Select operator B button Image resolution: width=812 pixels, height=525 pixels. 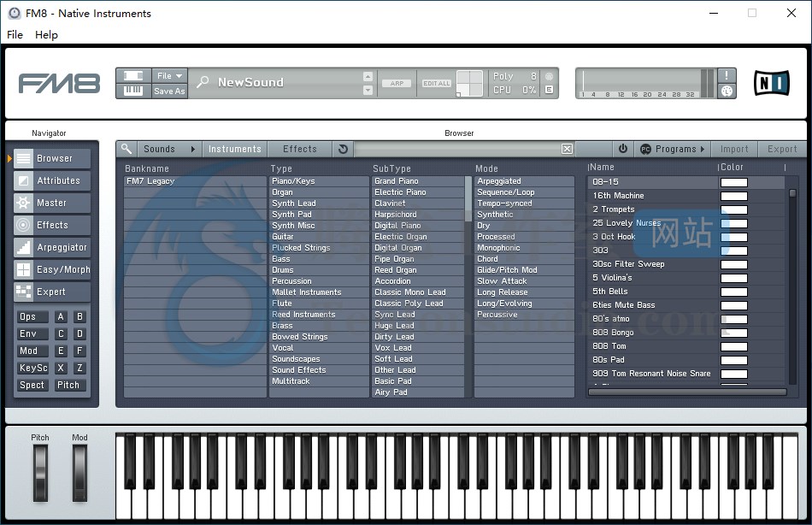click(79, 316)
